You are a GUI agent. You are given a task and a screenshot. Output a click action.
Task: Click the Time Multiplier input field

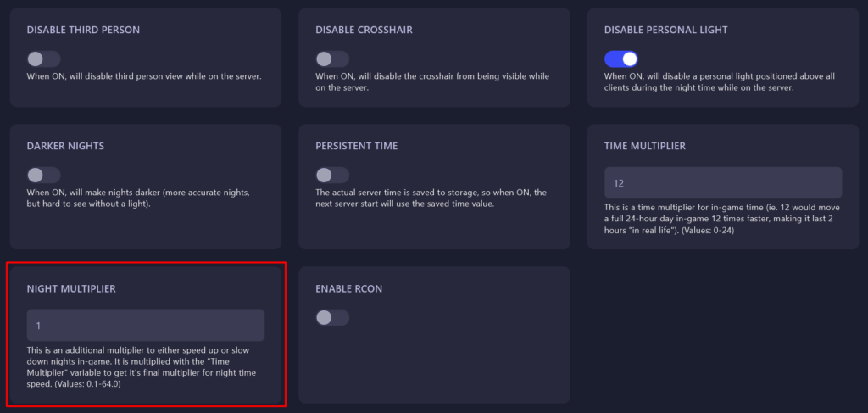click(723, 182)
